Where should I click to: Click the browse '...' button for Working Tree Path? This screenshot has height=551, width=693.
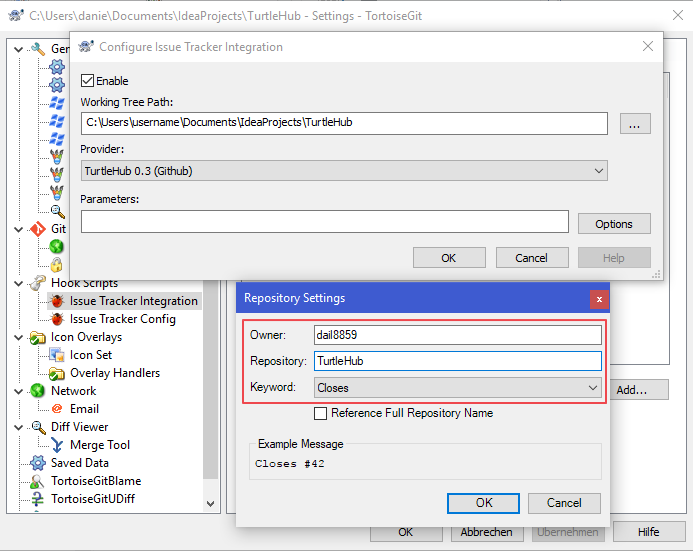(x=635, y=124)
